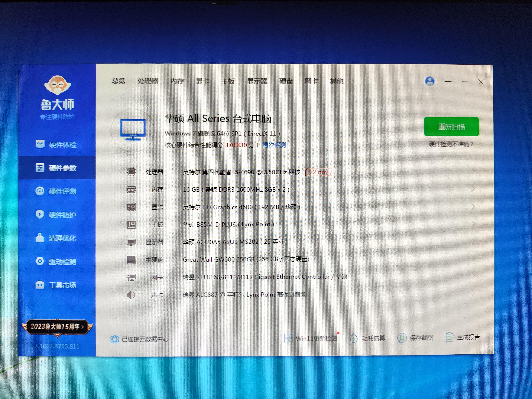
Task: Expand the 内存 16 GB row arrow
Action: click(x=473, y=189)
